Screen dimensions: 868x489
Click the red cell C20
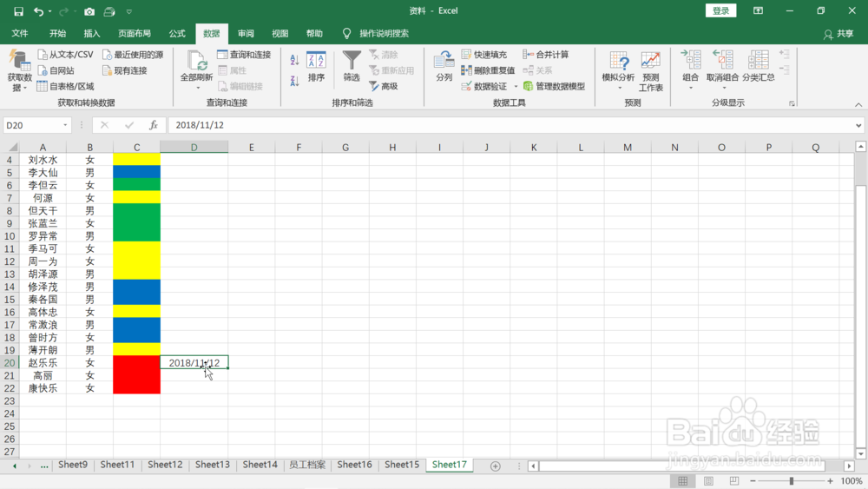click(x=137, y=363)
